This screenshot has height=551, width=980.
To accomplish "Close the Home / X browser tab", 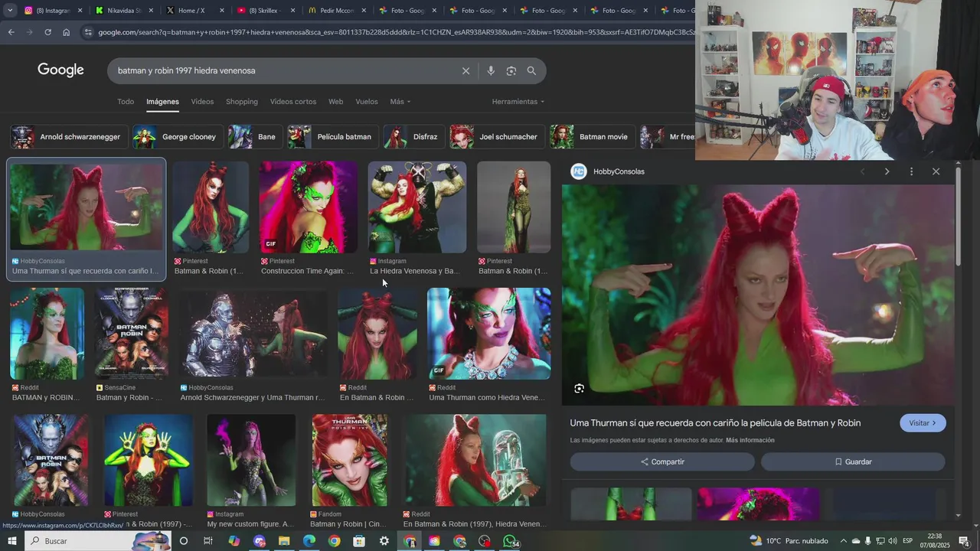I will tap(222, 11).
